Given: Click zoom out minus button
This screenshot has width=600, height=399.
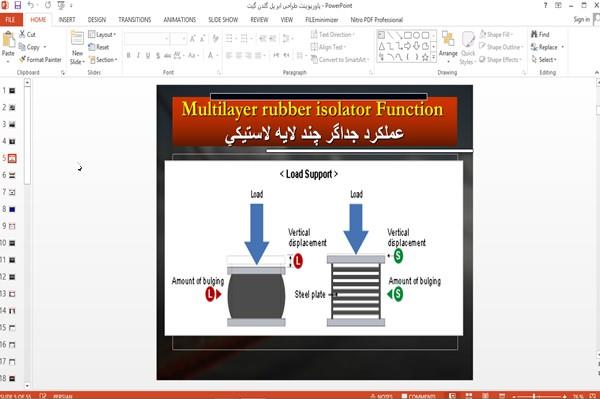Looking at the screenshot, I should (x=514, y=396).
